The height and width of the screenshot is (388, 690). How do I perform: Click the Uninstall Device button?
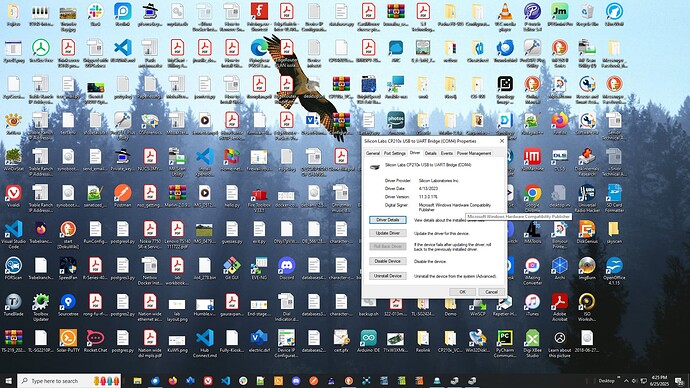coord(388,276)
